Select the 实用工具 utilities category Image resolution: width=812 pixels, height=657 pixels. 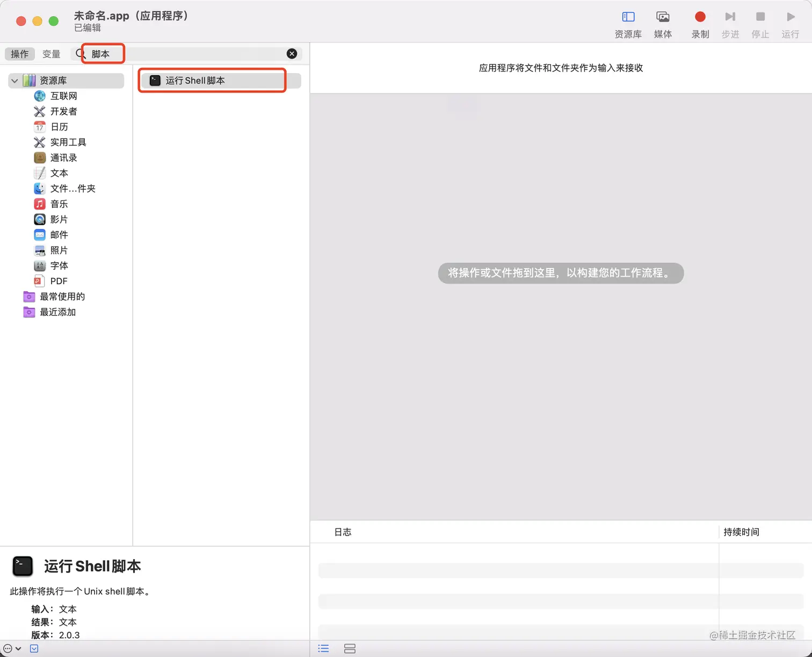pos(68,142)
